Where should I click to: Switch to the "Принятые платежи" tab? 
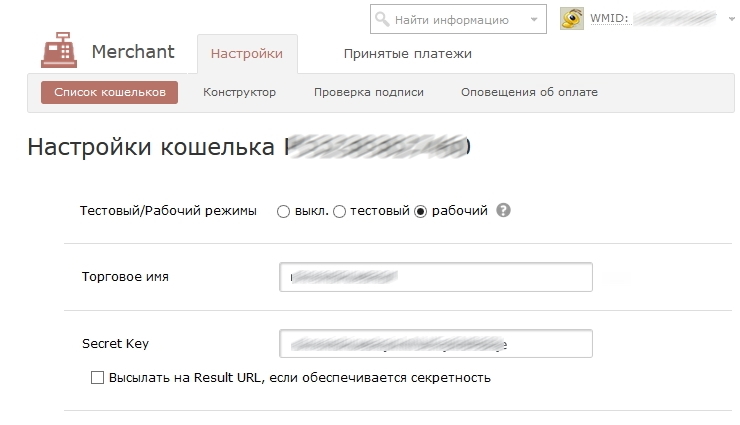pyautogui.click(x=407, y=54)
